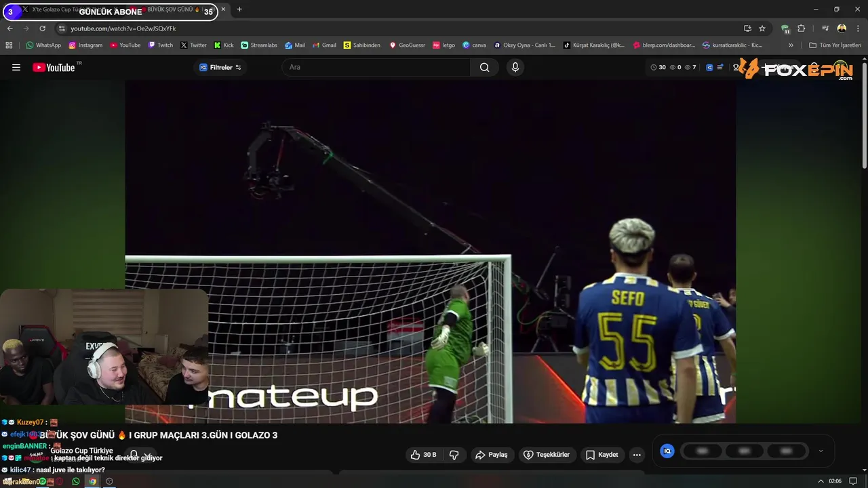Viewport: 868px width, 488px height.
Task: Open the Okey Oyna bookmark
Action: [x=525, y=45]
